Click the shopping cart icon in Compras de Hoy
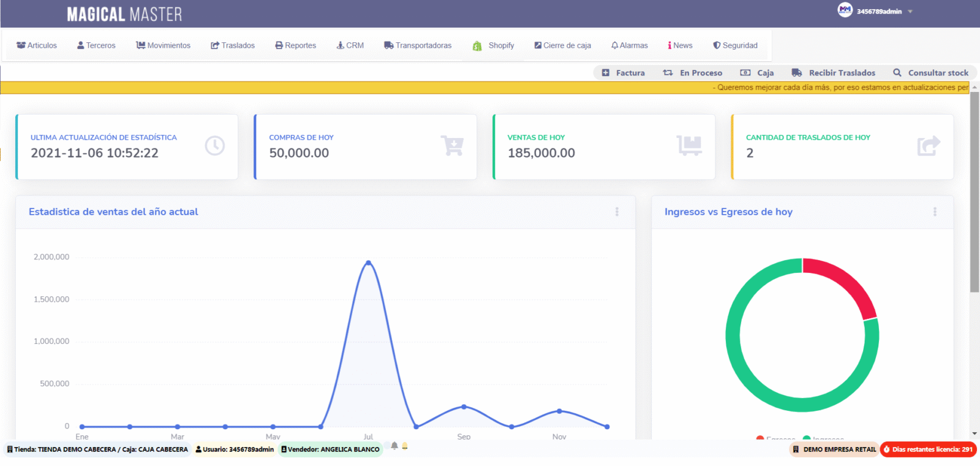The width and height of the screenshot is (980, 466). [x=452, y=146]
